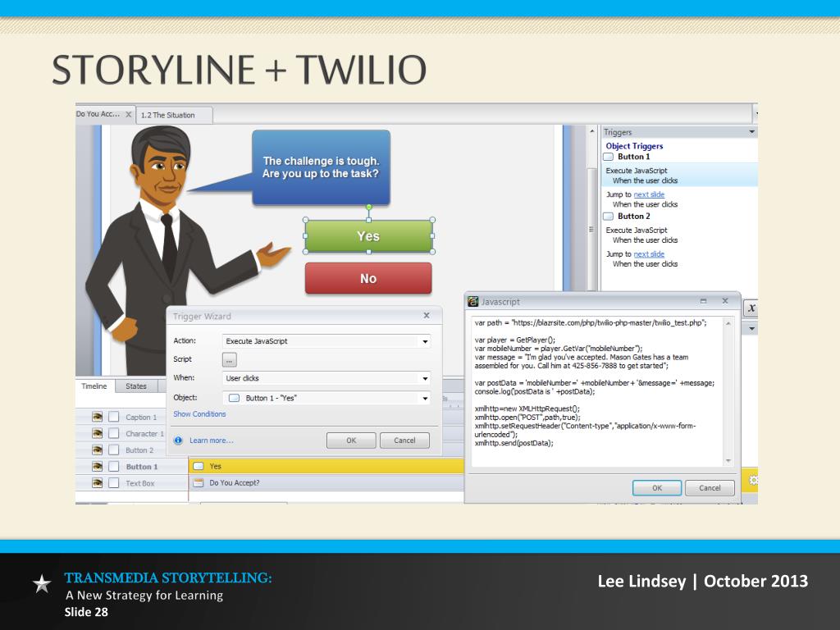Open the variables manager x button
The height and width of the screenshot is (630, 840).
pos(751,308)
